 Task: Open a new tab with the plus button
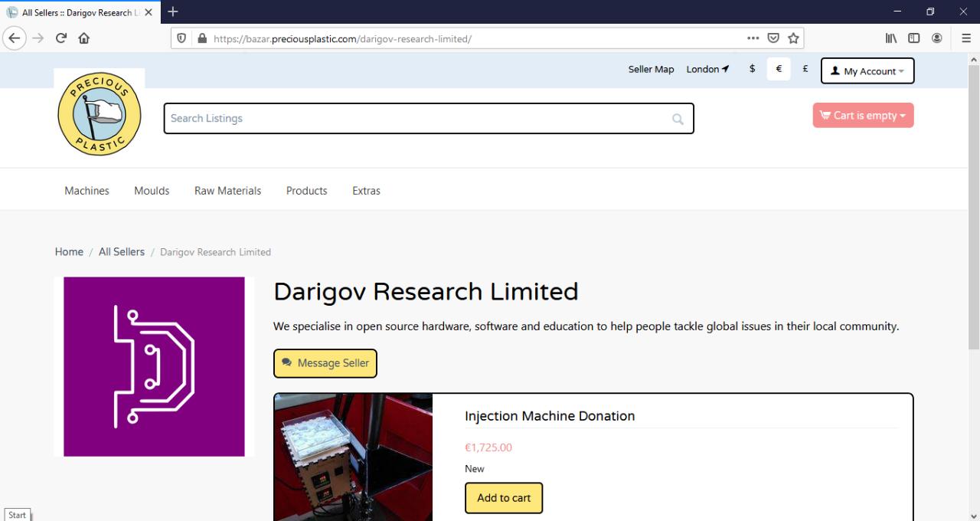(x=173, y=11)
